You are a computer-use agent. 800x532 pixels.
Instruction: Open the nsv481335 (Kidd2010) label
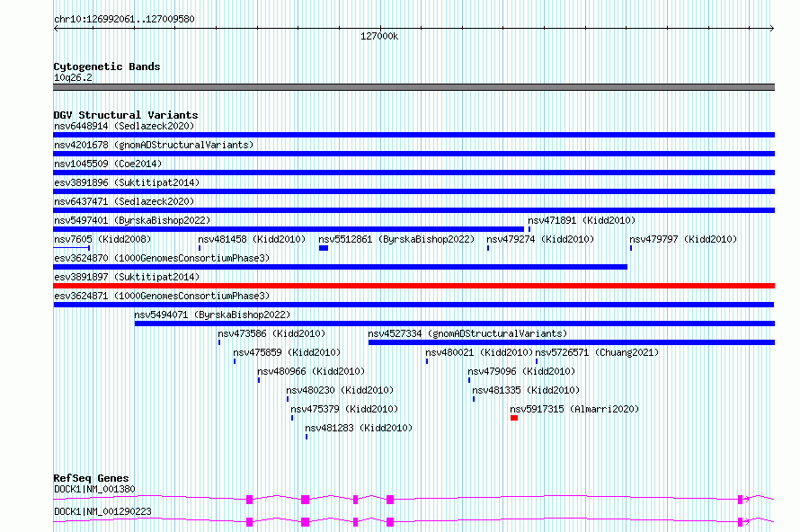pos(526,390)
